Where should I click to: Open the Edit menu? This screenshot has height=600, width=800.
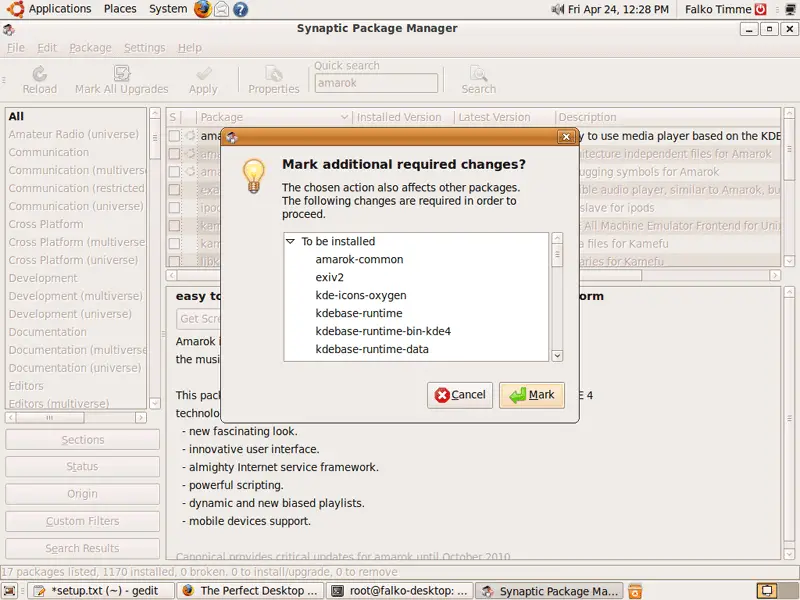pos(47,47)
